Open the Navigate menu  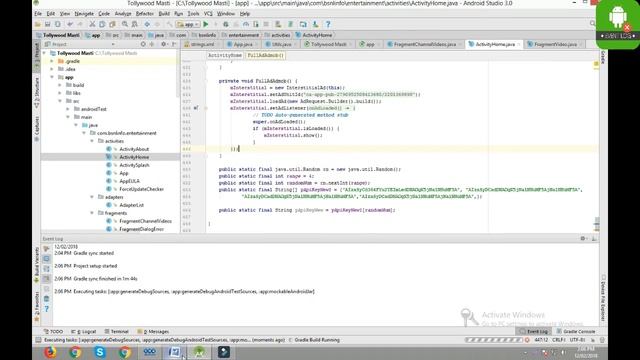(x=84, y=13)
